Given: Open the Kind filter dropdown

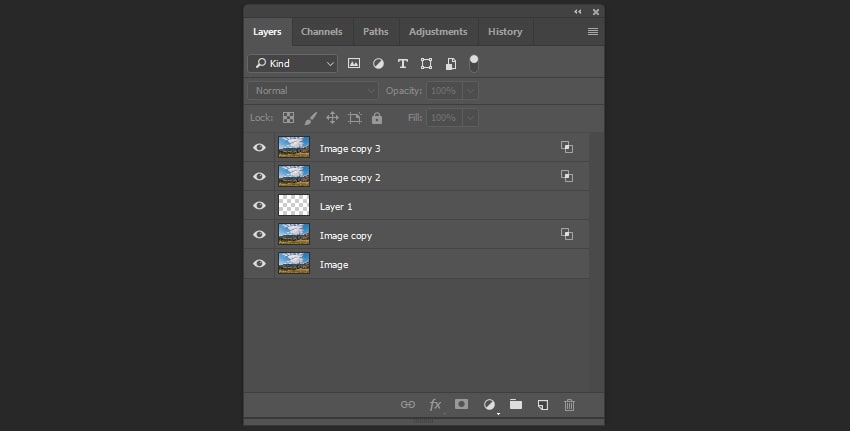Looking at the screenshot, I should click(293, 63).
